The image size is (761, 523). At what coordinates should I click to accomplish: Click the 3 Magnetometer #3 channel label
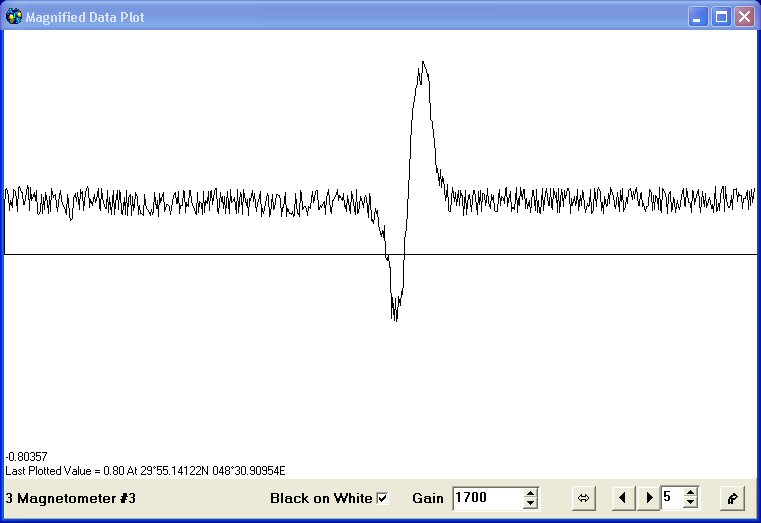(71, 498)
